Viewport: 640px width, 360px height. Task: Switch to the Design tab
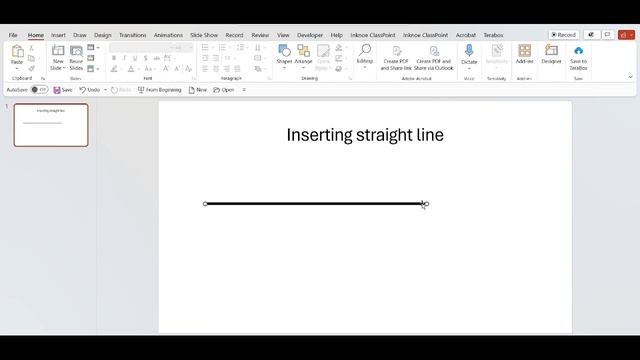coord(103,35)
